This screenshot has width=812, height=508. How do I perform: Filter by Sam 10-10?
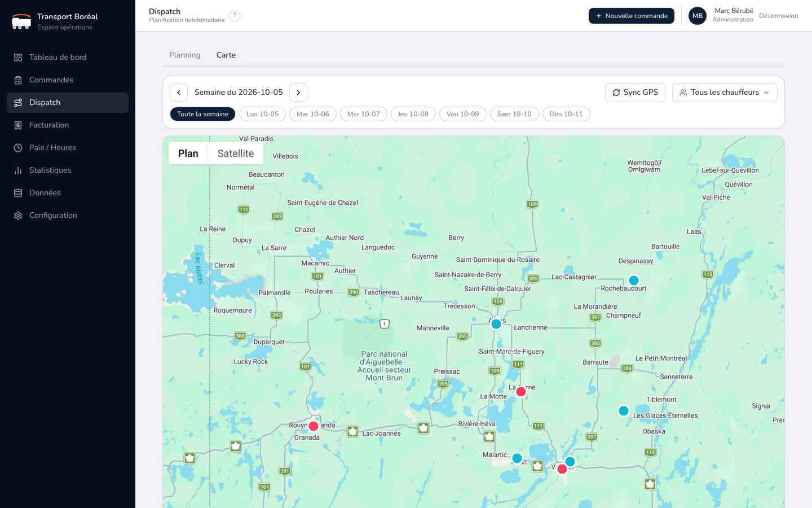point(514,114)
